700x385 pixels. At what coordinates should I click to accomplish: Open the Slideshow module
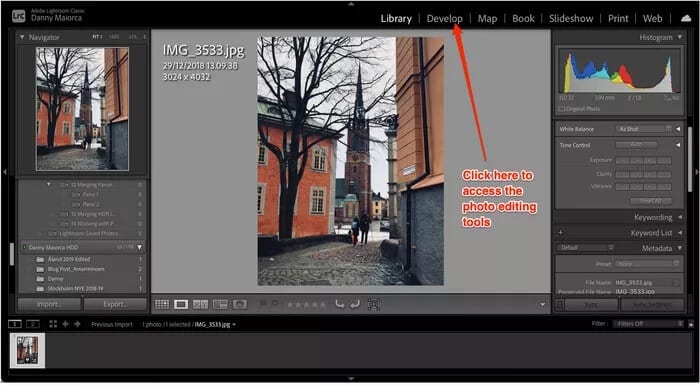(x=571, y=18)
